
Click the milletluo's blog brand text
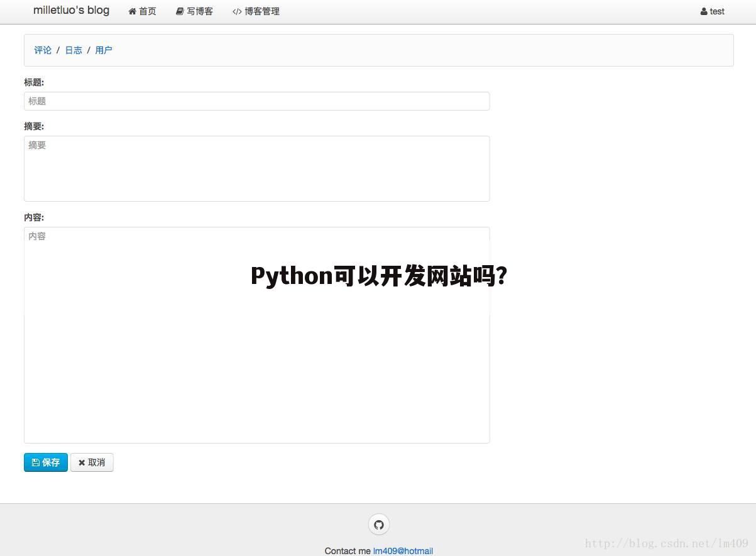tap(71, 10)
